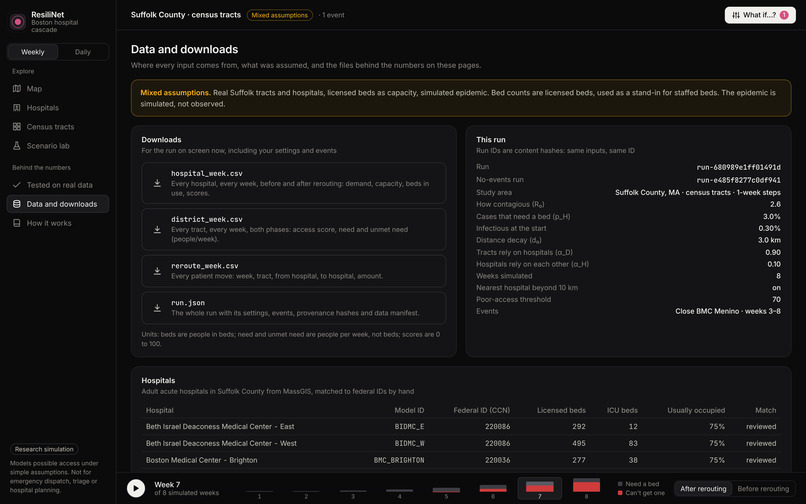Download reroute_week.csv file

[294, 271]
